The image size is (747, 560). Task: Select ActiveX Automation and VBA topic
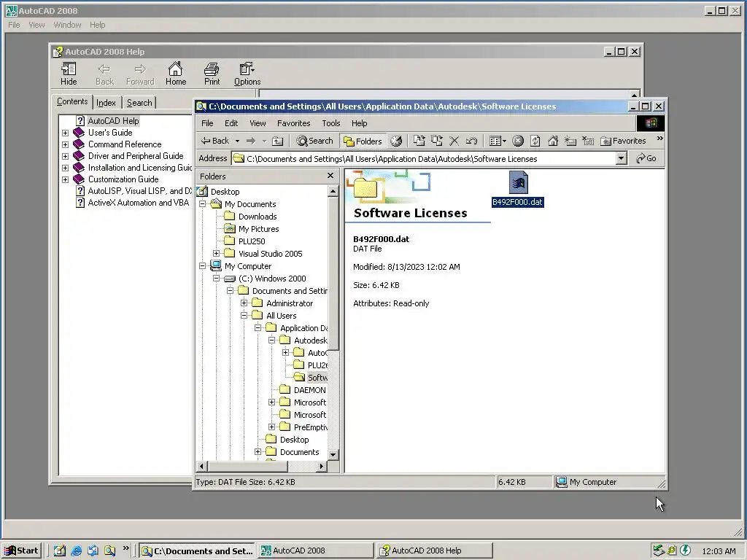click(x=138, y=203)
